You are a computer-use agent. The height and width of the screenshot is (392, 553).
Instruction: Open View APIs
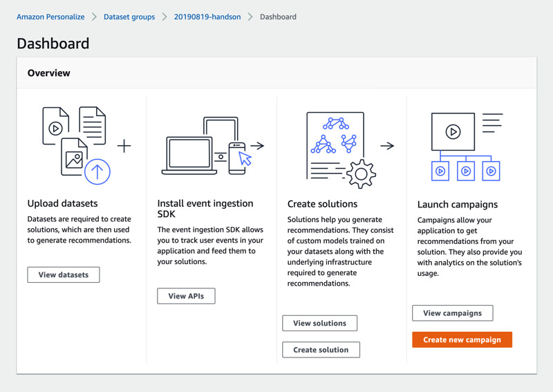[x=186, y=296]
